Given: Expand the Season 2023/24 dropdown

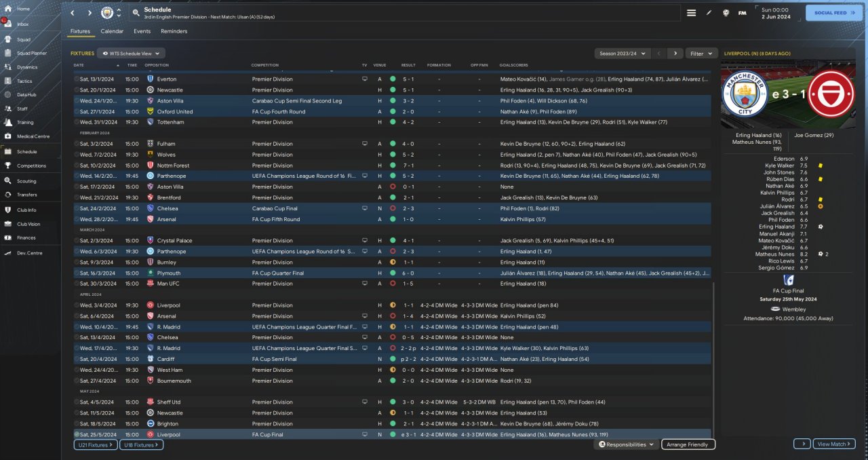Looking at the screenshot, I should pos(622,53).
